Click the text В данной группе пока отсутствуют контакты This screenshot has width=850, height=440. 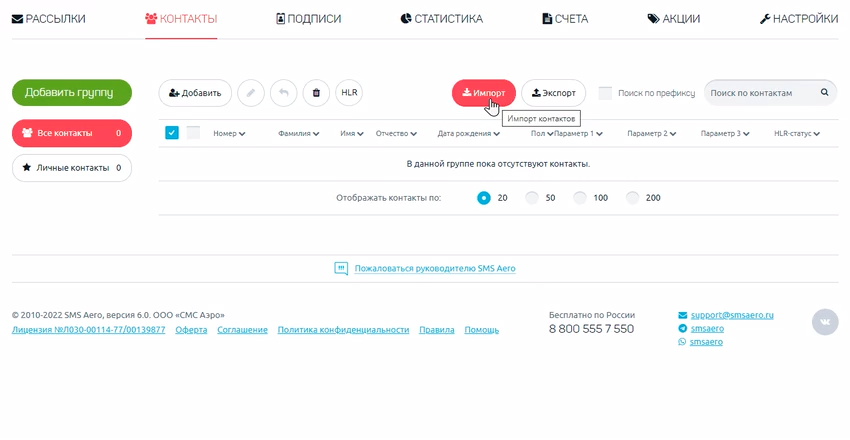tap(498, 164)
